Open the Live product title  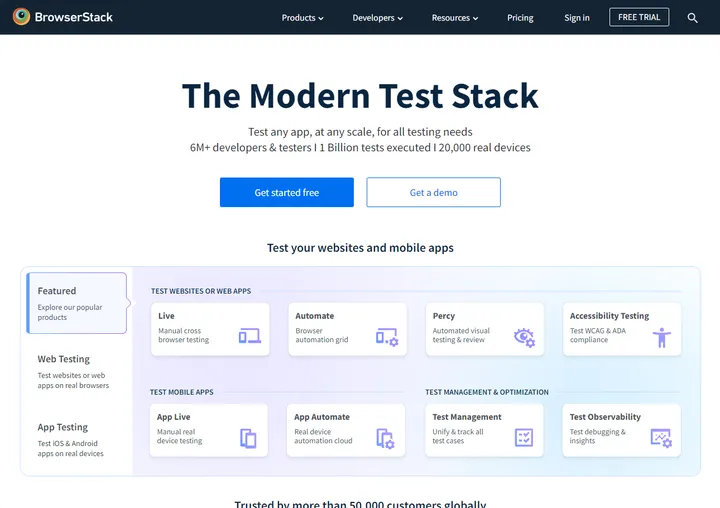166,316
